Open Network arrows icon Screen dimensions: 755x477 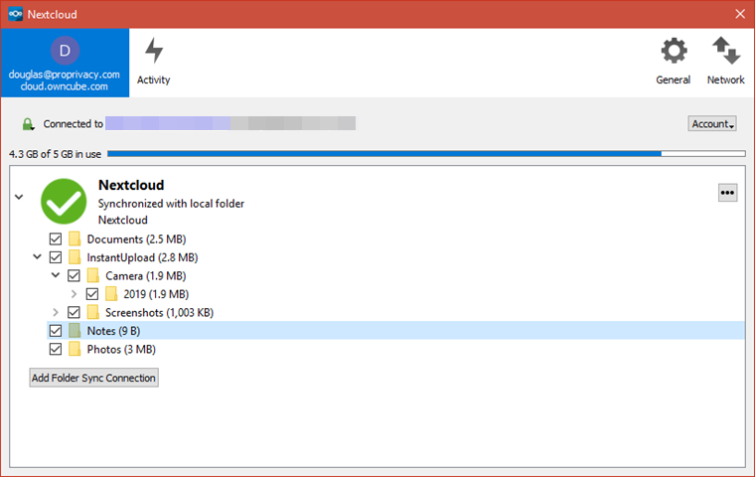coord(726,51)
